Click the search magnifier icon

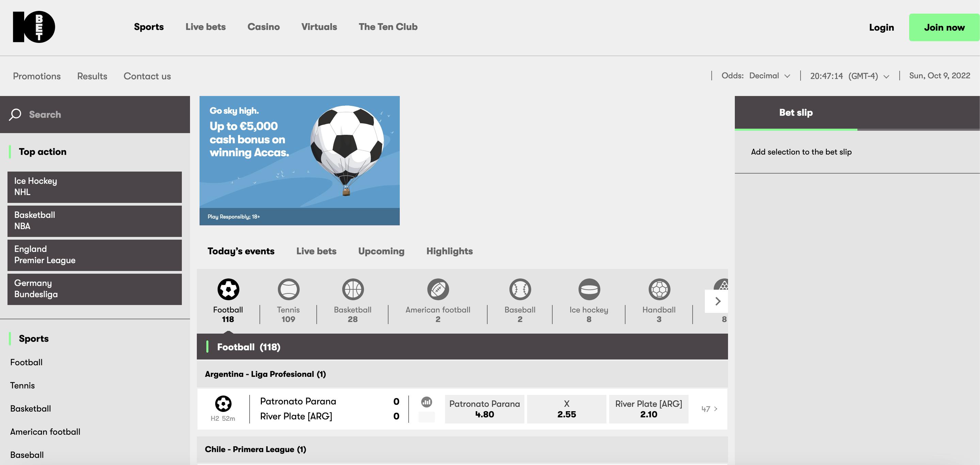click(x=15, y=114)
